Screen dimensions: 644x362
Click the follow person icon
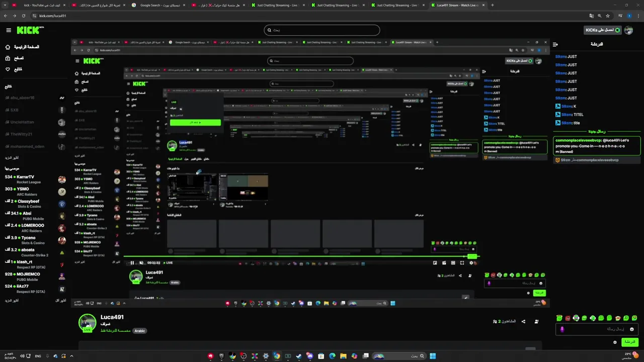point(536,321)
